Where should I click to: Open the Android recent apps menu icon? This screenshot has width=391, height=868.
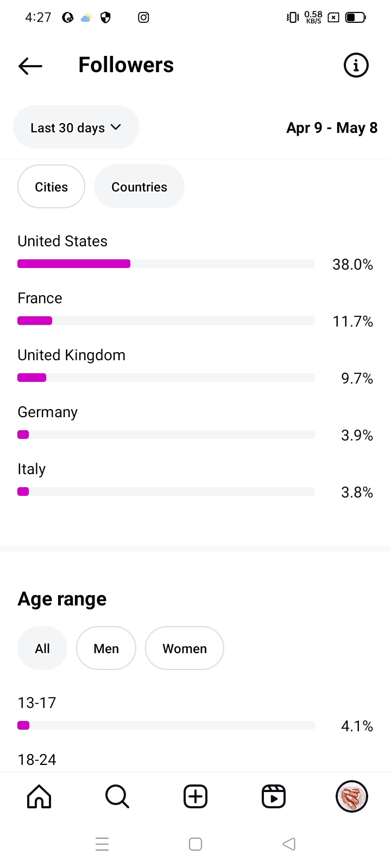point(102,844)
